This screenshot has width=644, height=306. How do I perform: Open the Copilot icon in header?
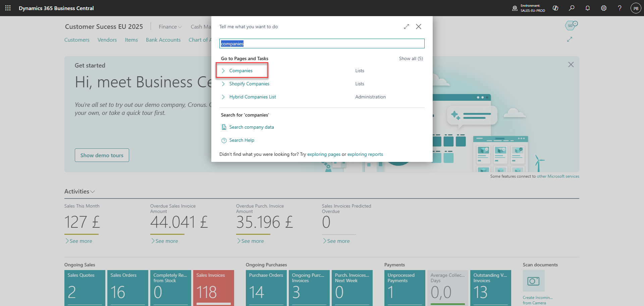coord(555,8)
